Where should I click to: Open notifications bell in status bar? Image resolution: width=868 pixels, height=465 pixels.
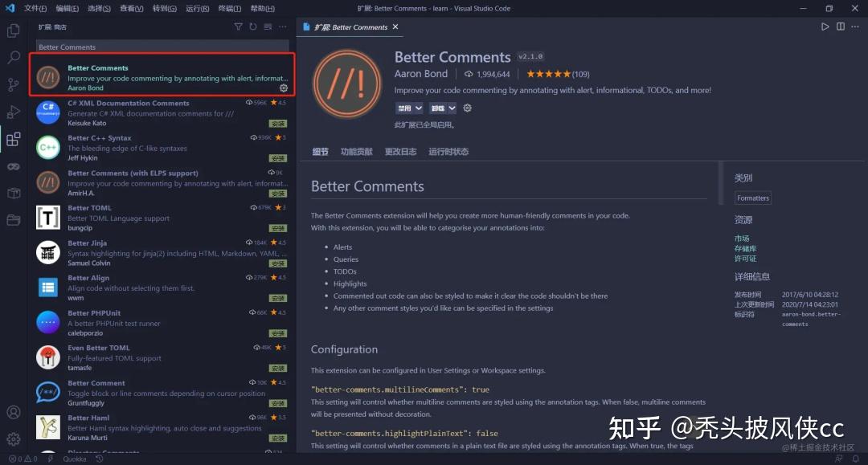[856, 459]
